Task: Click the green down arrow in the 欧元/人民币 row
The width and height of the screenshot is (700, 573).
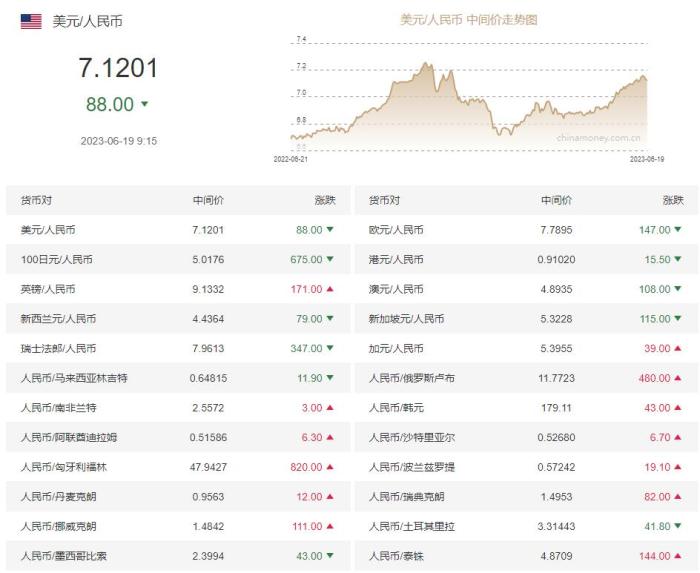Action: tap(678, 229)
